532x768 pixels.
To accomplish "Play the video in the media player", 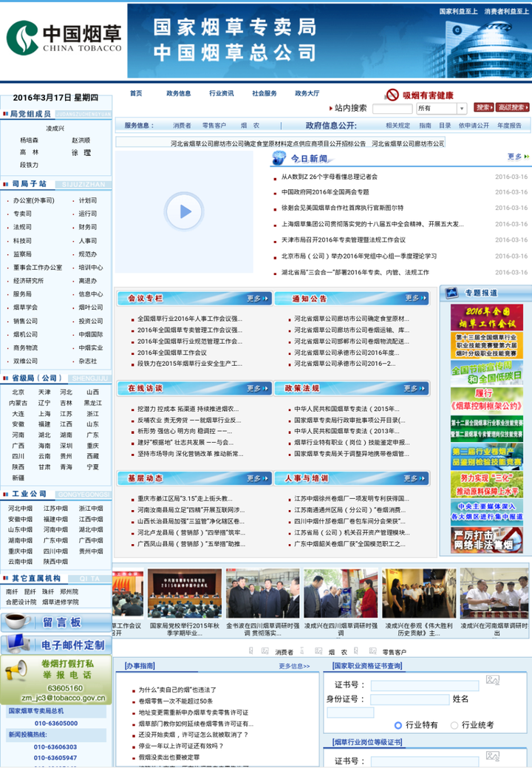I will 185,211.
